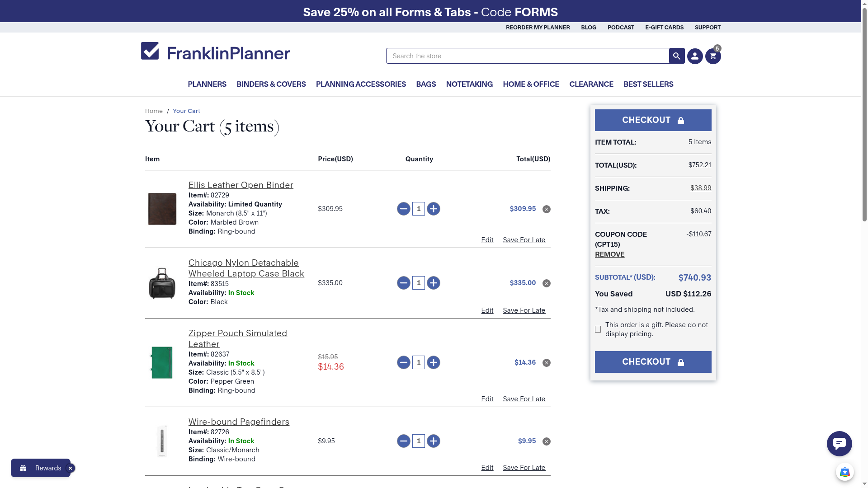Screen dimensions: 868x488
Task: Click the FranklinPlanner logo
Action: 215,52
